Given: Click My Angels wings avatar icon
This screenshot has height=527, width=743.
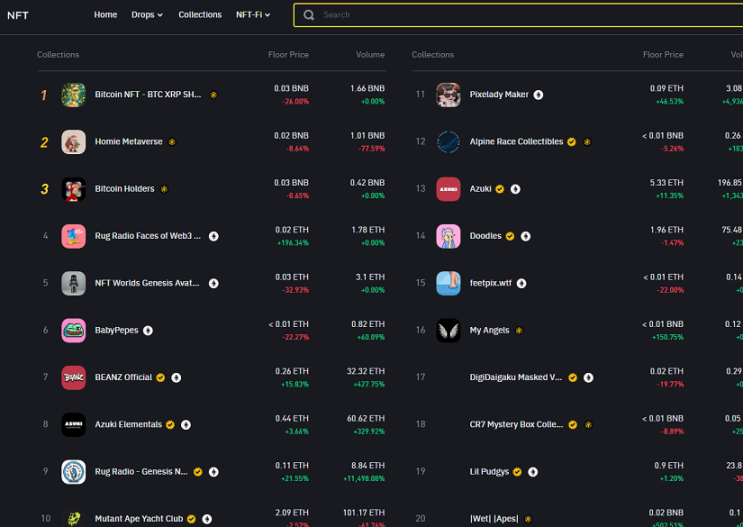Looking at the screenshot, I should click(x=448, y=330).
